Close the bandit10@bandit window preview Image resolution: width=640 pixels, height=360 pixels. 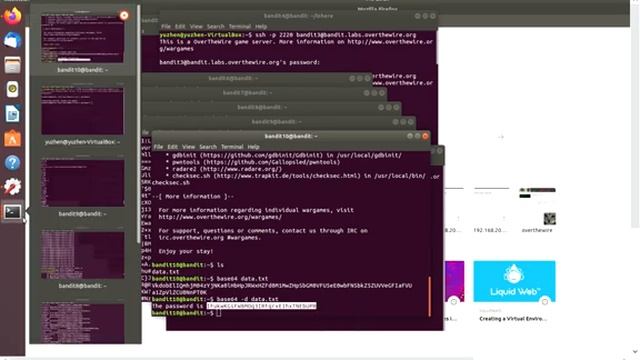click(x=124, y=16)
